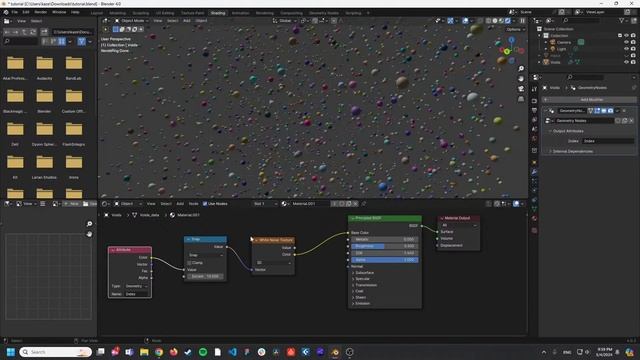This screenshot has width=640, height=360.
Task: Open the Slot 1 material slot dropdown
Action: click(x=265, y=204)
